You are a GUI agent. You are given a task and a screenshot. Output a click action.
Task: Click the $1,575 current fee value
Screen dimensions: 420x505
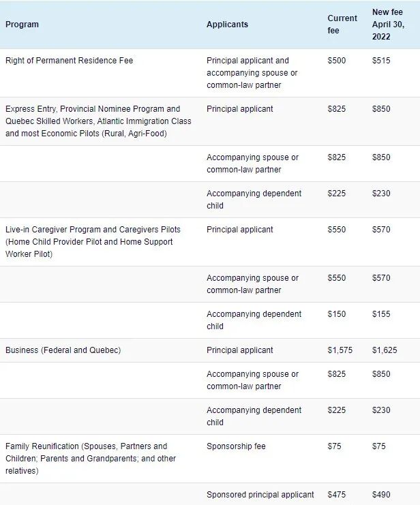(x=340, y=350)
